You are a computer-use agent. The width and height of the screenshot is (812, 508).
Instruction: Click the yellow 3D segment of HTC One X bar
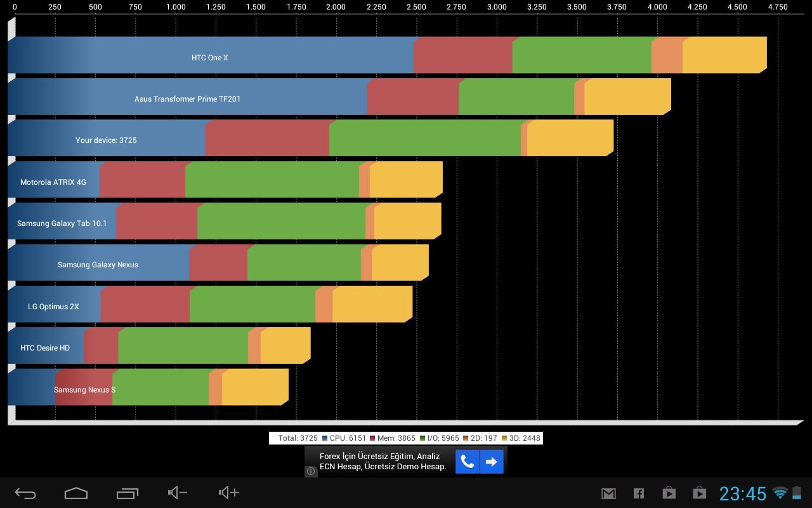click(x=724, y=55)
